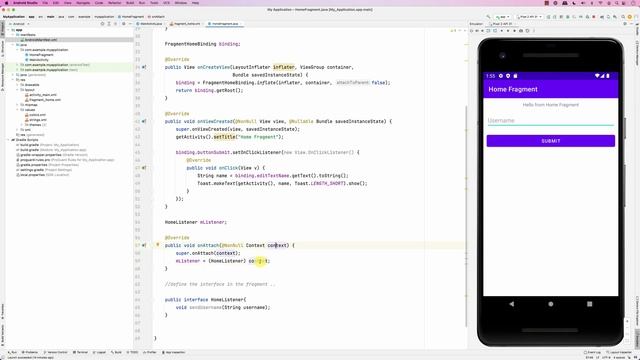
Task: Open the Apple menu
Action: pyautogui.click(x=6, y=3)
